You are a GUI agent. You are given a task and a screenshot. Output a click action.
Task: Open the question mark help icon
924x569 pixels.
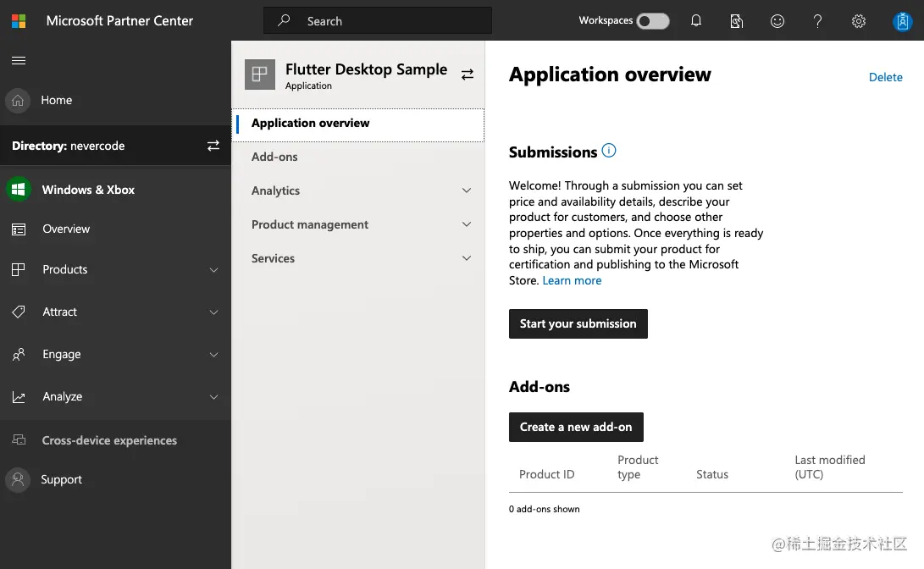[817, 21]
